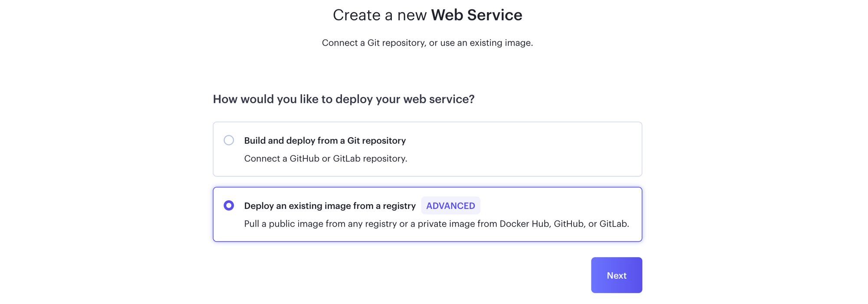Click blank right side of Git repository card

coord(542,149)
